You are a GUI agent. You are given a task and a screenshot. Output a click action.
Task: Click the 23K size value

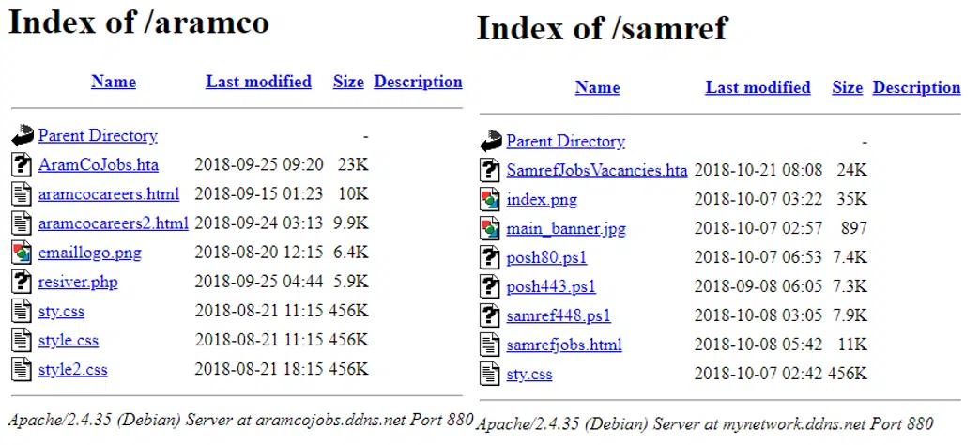tap(353, 165)
